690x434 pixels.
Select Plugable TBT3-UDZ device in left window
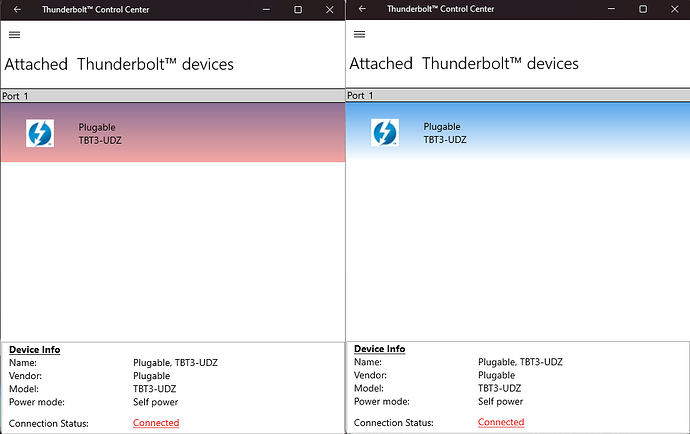pos(173,133)
